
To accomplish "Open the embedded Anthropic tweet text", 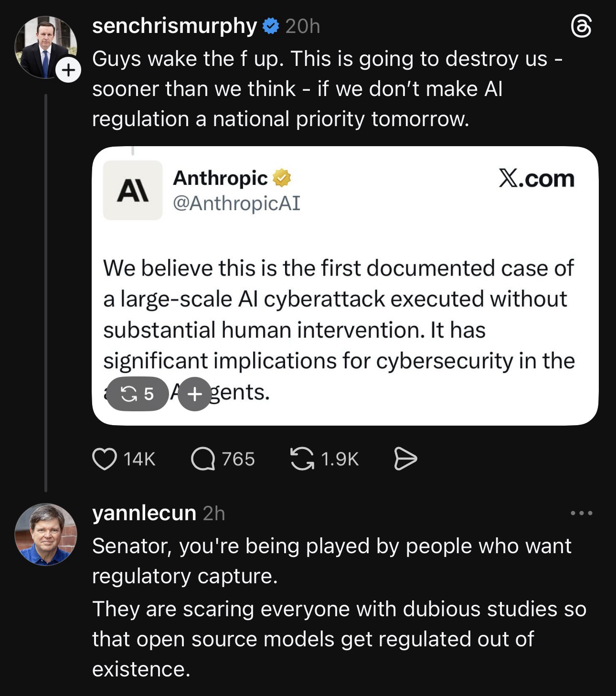I will point(339,314).
